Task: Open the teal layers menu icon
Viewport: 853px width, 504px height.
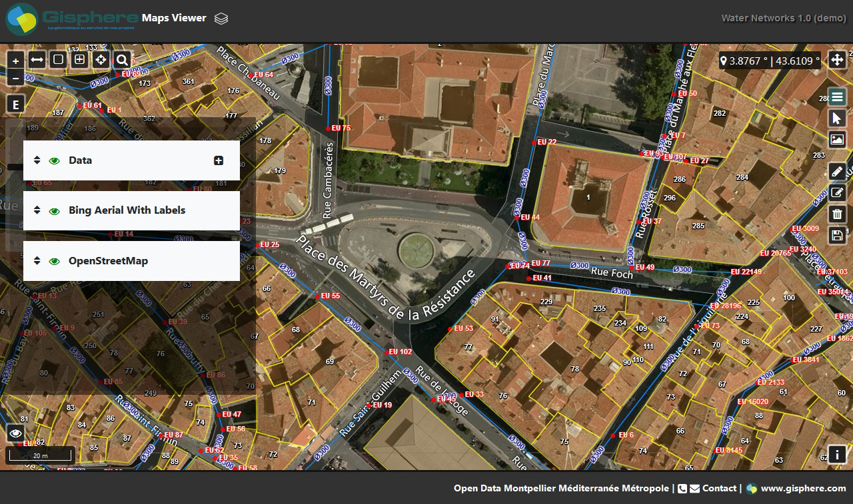Action: (x=837, y=97)
